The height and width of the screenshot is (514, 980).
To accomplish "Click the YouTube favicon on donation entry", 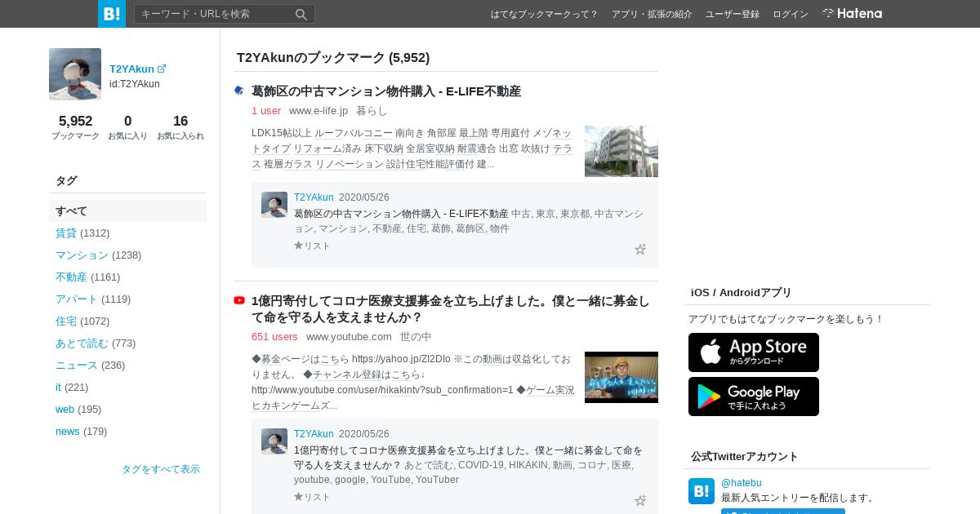I will tap(239, 300).
